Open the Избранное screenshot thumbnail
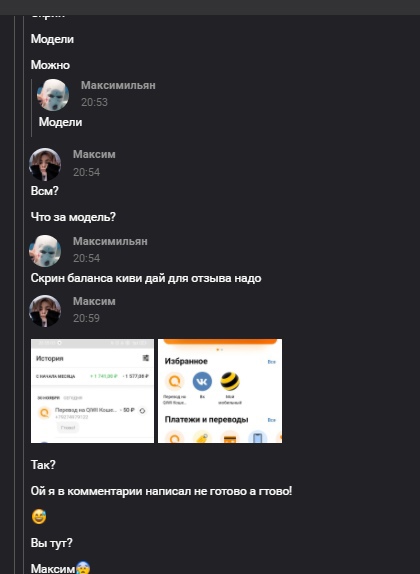The width and height of the screenshot is (420, 574). [x=220, y=391]
